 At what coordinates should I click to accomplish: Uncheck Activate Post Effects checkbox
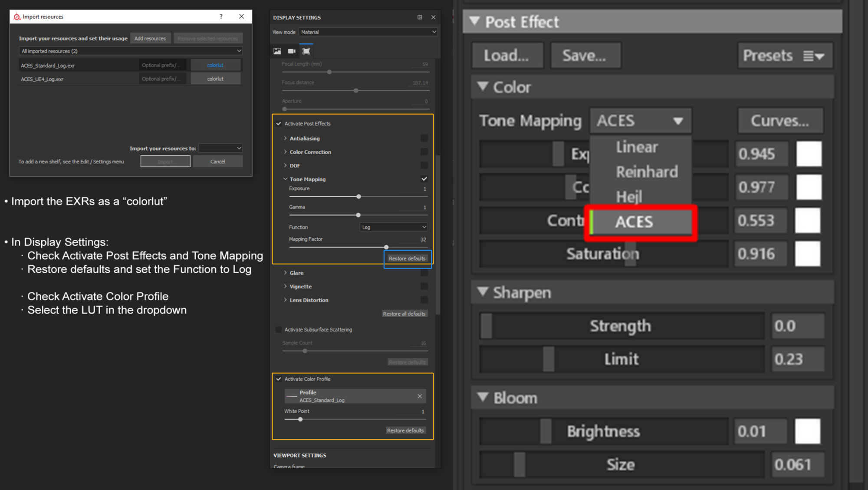pyautogui.click(x=279, y=124)
